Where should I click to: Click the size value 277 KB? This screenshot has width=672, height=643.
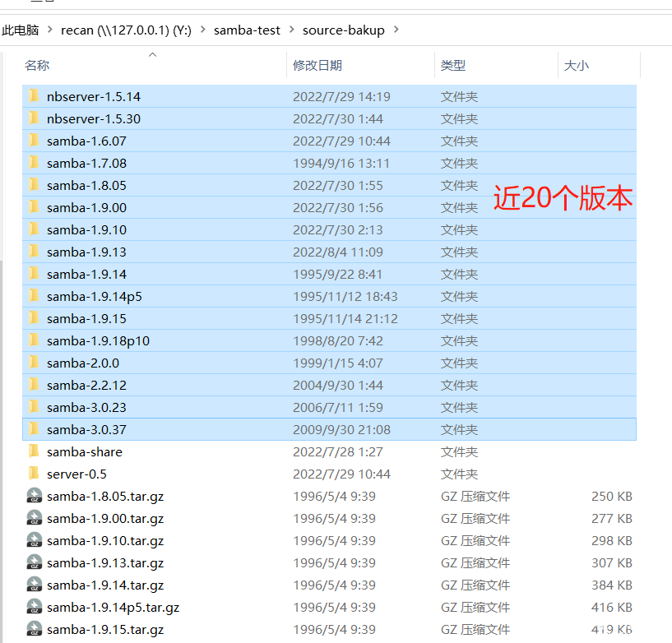click(612, 518)
